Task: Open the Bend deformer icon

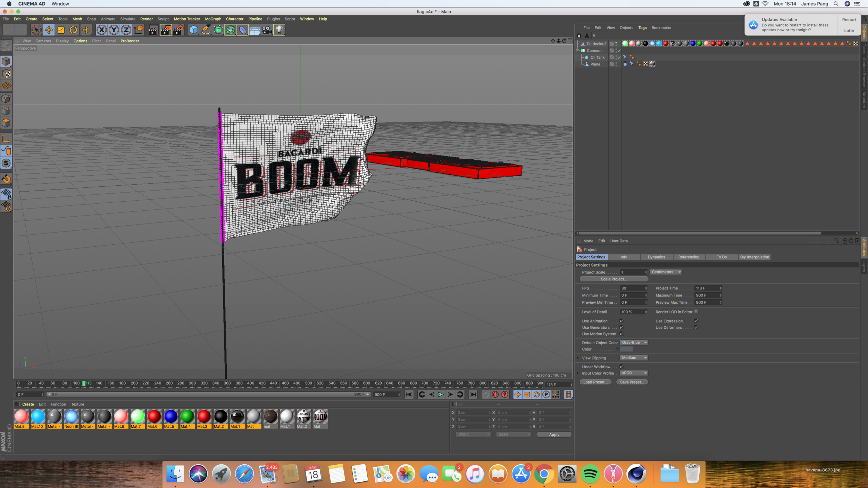Action: pos(242,30)
